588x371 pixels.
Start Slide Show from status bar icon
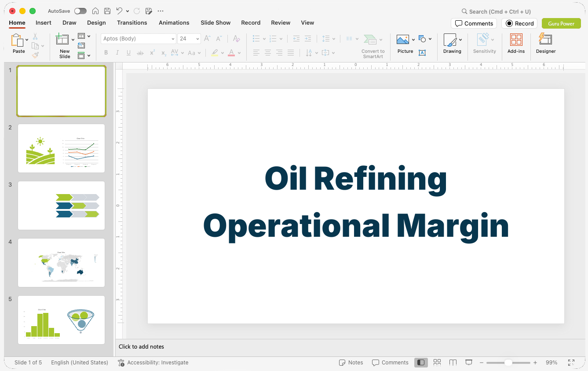point(469,363)
